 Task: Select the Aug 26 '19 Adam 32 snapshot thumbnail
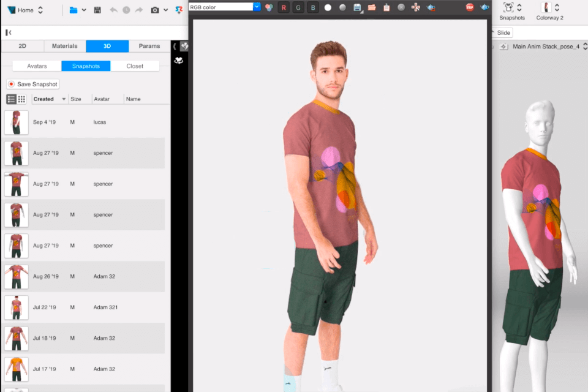click(x=16, y=276)
